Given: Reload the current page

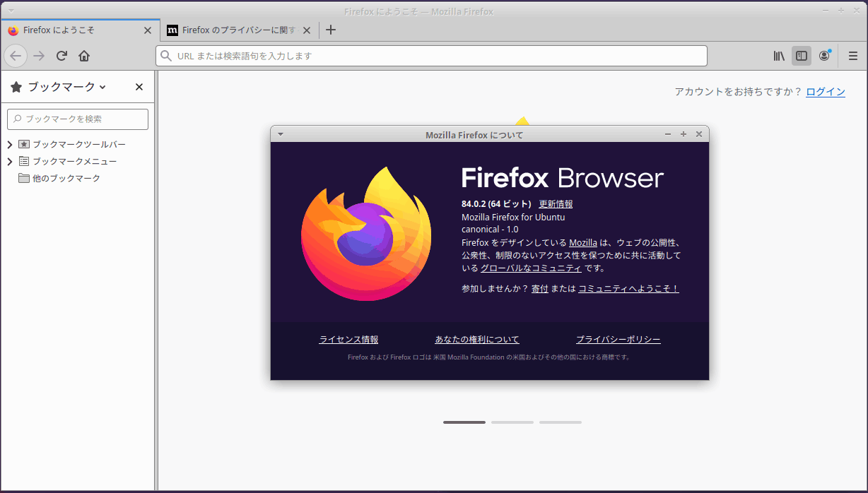Looking at the screenshot, I should (x=61, y=56).
